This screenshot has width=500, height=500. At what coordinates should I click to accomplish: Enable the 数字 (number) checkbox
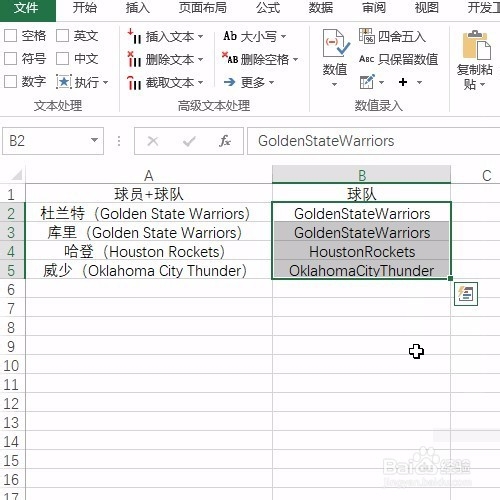(x=10, y=81)
